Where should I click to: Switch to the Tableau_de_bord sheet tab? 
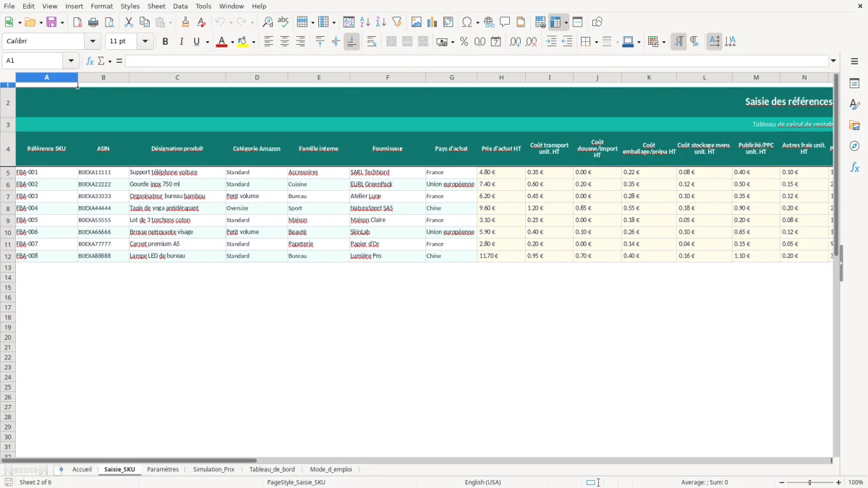pos(272,469)
